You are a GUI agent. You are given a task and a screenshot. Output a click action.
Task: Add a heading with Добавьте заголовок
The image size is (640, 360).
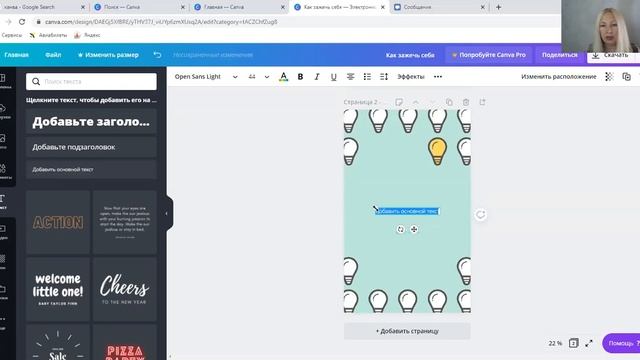point(91,122)
